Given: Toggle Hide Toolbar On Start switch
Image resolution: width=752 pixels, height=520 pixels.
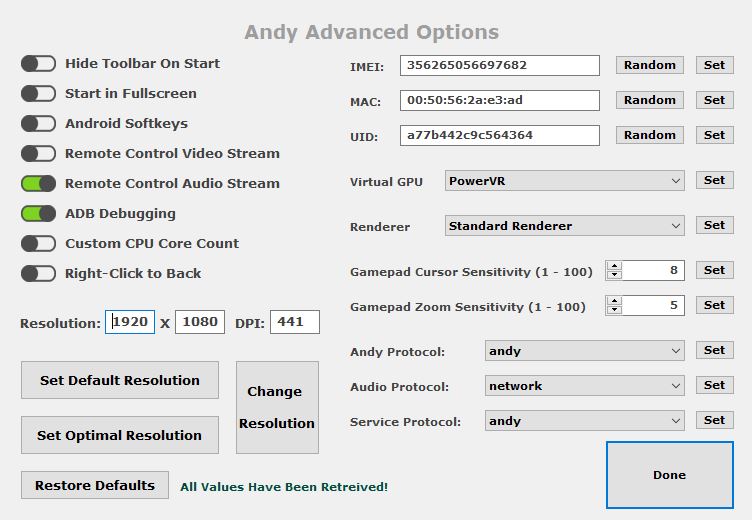Looking at the screenshot, I should point(38,64).
